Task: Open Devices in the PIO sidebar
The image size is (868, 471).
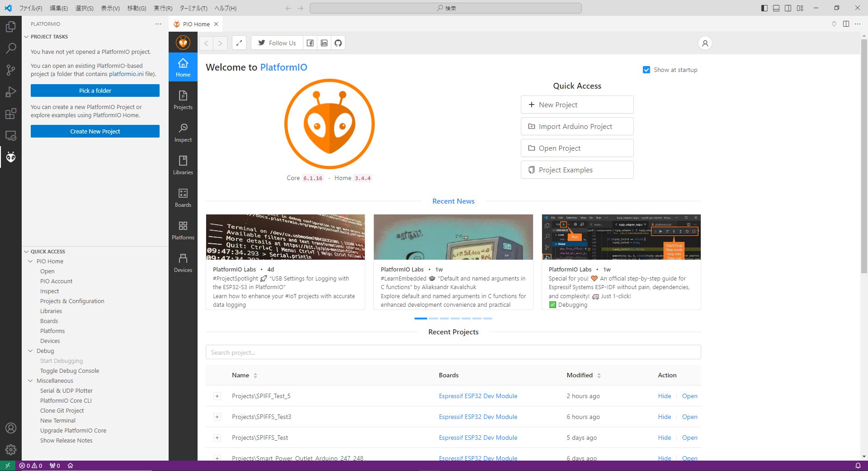Action: coord(183,263)
